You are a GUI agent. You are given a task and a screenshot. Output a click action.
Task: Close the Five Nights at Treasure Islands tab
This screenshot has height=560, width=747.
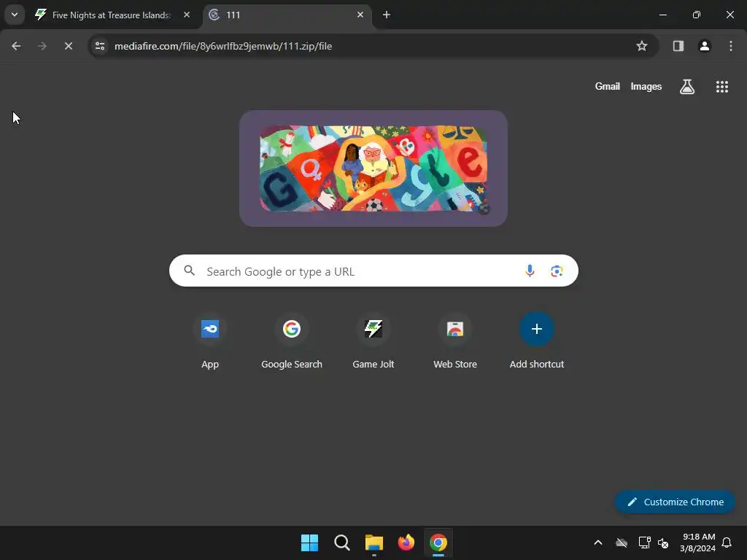point(187,15)
